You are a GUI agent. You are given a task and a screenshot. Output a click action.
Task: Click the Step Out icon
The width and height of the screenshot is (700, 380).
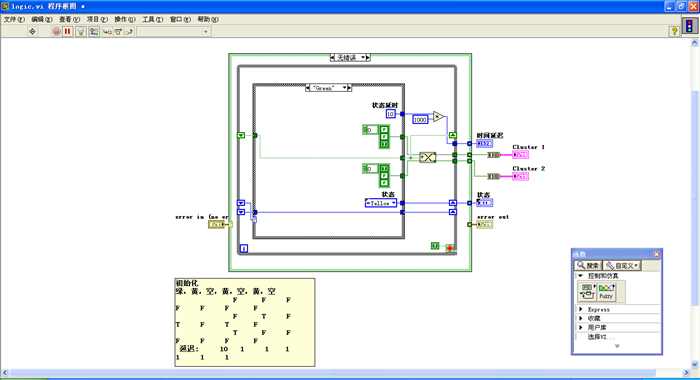[x=129, y=32]
